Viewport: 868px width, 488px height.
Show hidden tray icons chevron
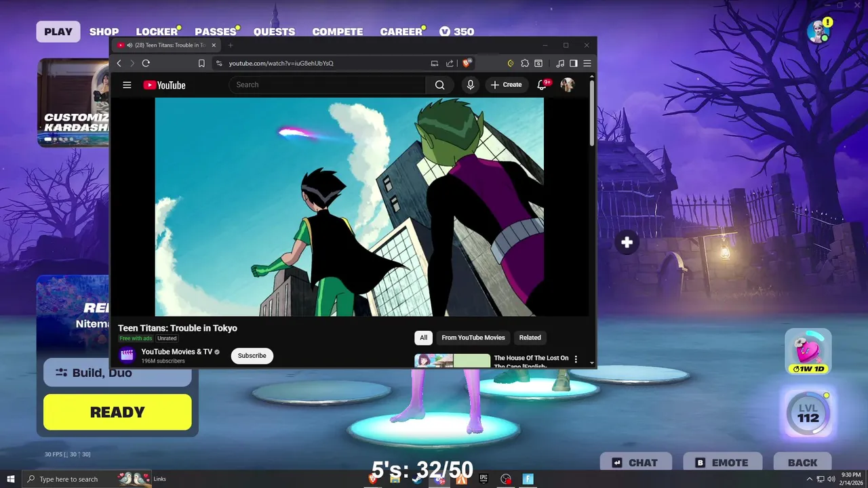[809, 479]
